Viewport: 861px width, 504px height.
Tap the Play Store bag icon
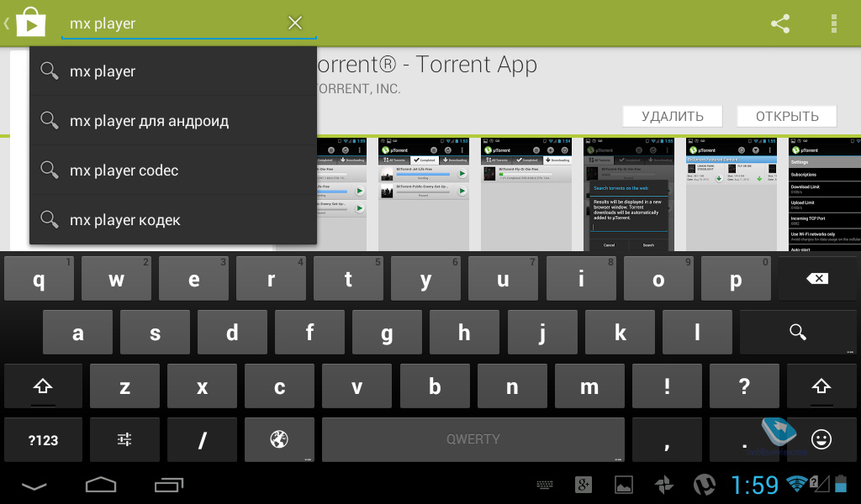coord(31,23)
